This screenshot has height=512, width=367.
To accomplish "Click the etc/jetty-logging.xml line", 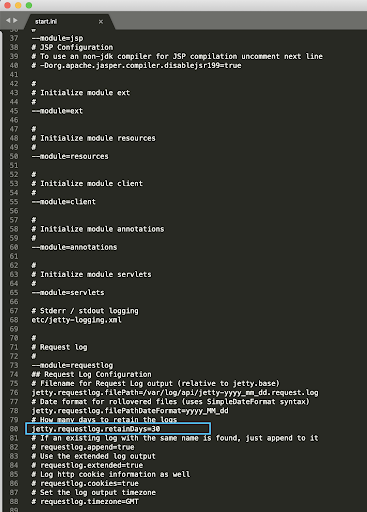I will point(76,320).
